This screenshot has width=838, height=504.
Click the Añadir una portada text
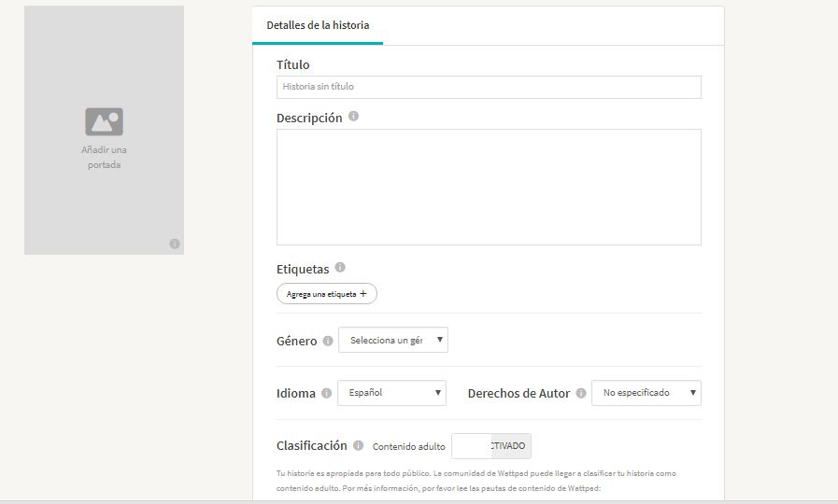pyautogui.click(x=105, y=158)
